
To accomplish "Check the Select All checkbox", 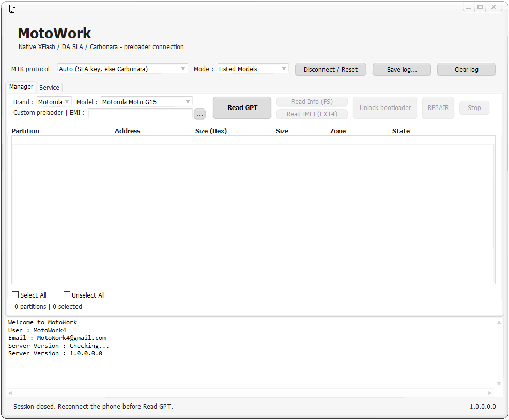I will click(x=15, y=294).
